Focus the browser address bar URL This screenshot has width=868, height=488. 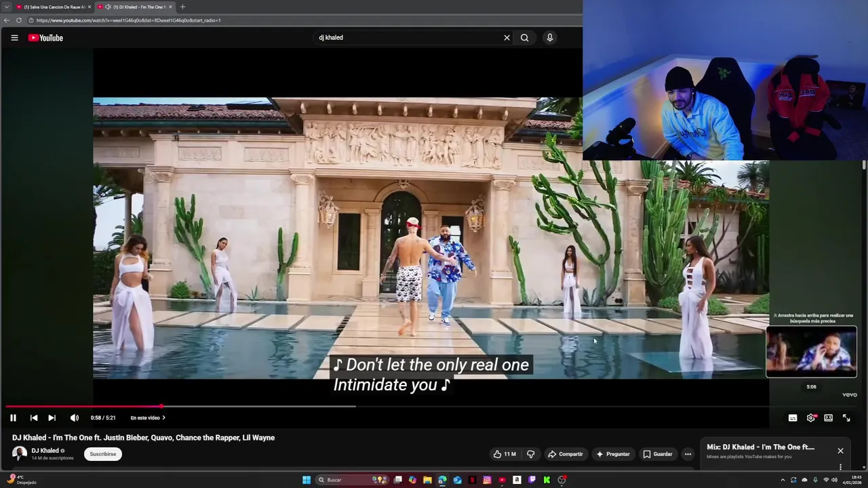tap(129, 20)
